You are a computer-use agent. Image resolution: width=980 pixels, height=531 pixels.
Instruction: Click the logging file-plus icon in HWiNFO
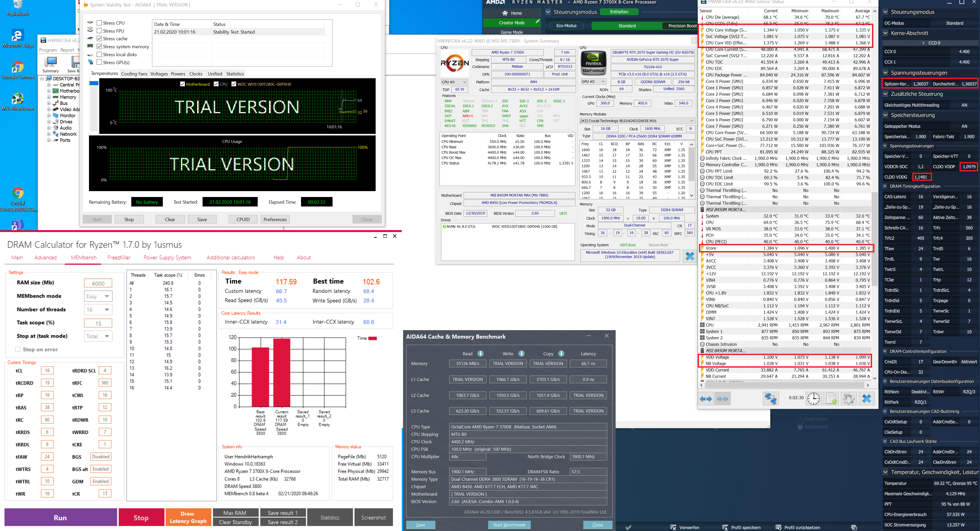click(831, 399)
